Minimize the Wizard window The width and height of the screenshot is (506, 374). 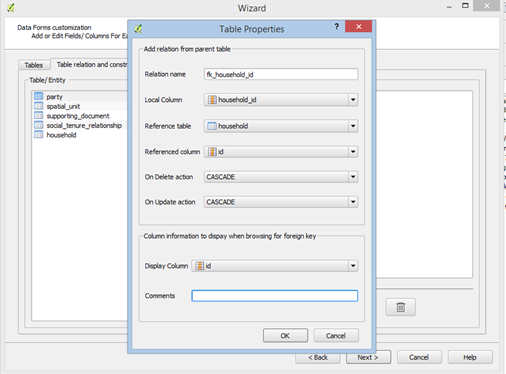pyautogui.click(x=449, y=7)
